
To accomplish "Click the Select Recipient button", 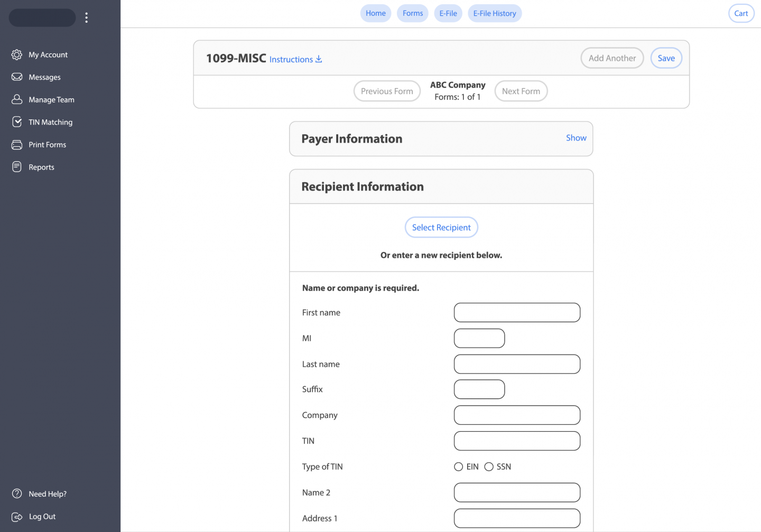I will (441, 228).
